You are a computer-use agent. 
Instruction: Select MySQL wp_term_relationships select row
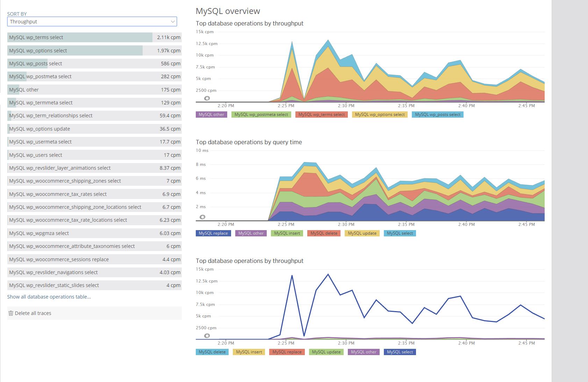click(94, 116)
